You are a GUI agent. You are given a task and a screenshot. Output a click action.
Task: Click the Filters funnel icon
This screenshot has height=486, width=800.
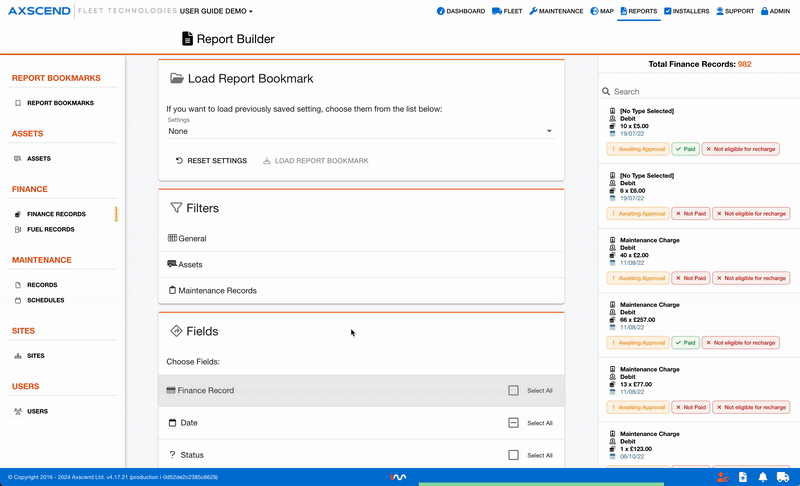[x=176, y=208]
